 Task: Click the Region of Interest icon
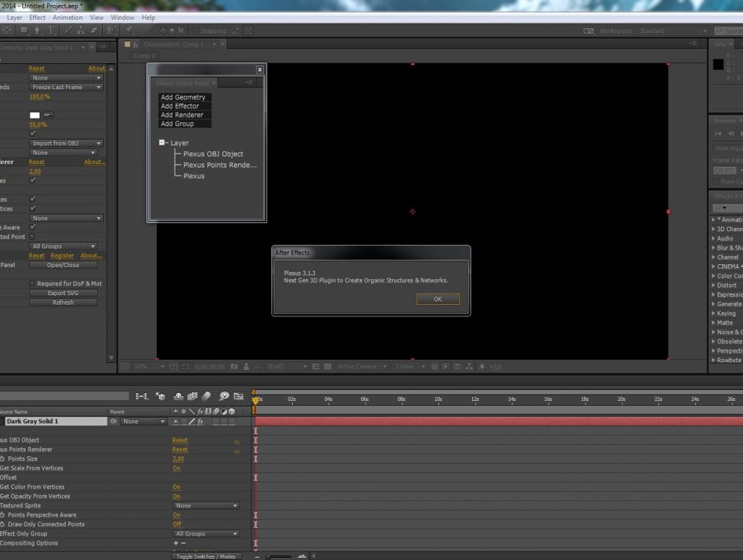point(316,366)
